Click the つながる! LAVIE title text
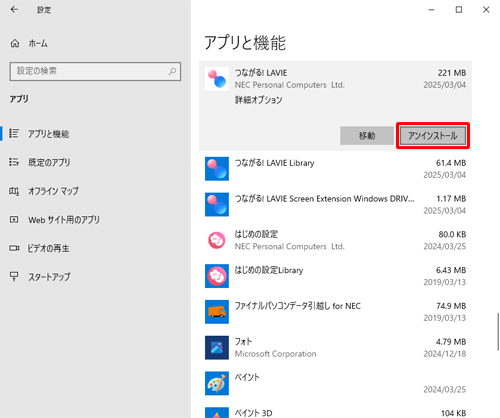This screenshot has height=418, width=500. pos(261,73)
